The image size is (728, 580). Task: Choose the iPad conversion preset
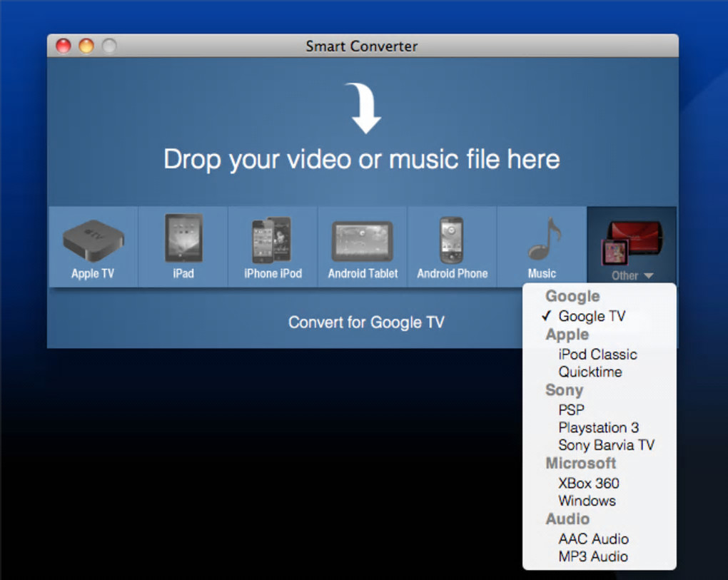coord(183,247)
